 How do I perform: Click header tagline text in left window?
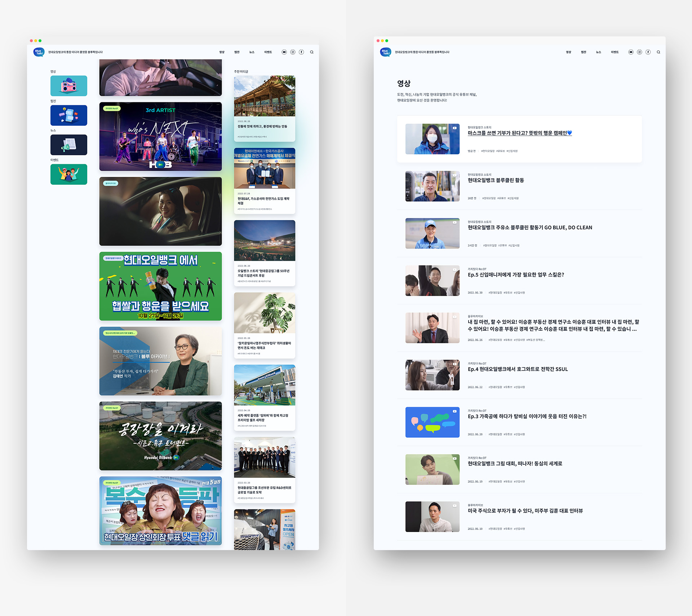tap(75, 52)
